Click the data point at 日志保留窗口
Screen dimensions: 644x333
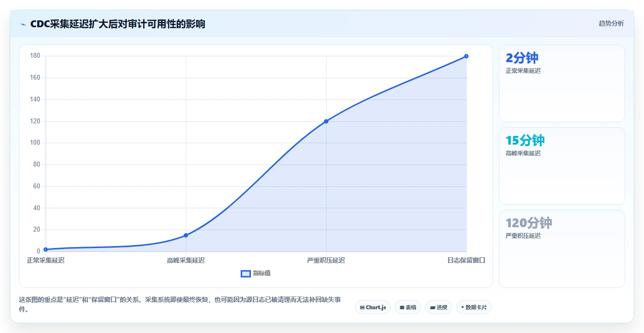(x=466, y=56)
